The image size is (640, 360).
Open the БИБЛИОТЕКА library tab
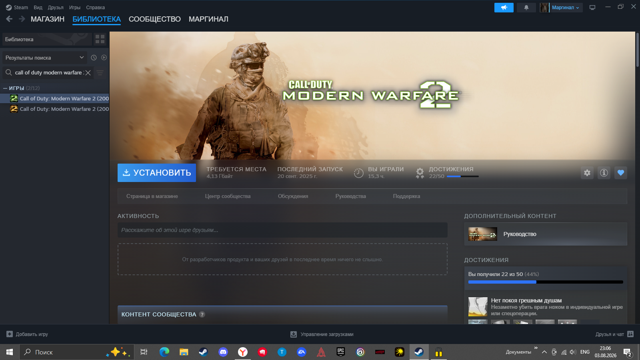(x=96, y=19)
